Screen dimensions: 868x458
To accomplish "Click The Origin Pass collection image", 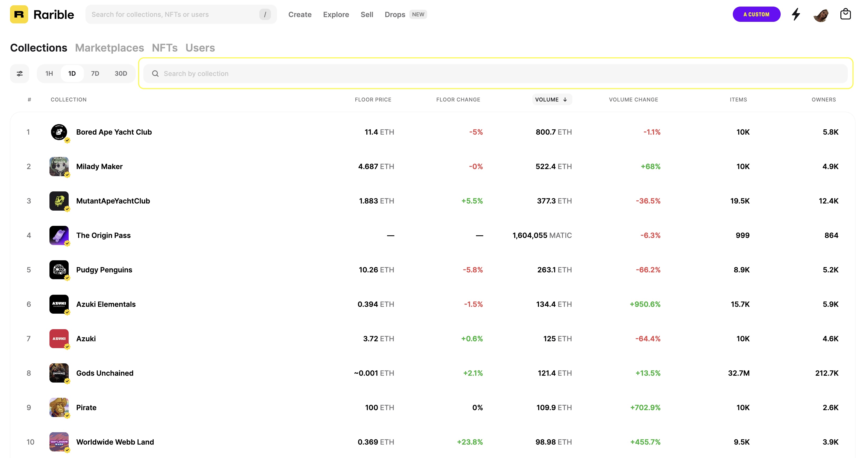I will 59,235.
